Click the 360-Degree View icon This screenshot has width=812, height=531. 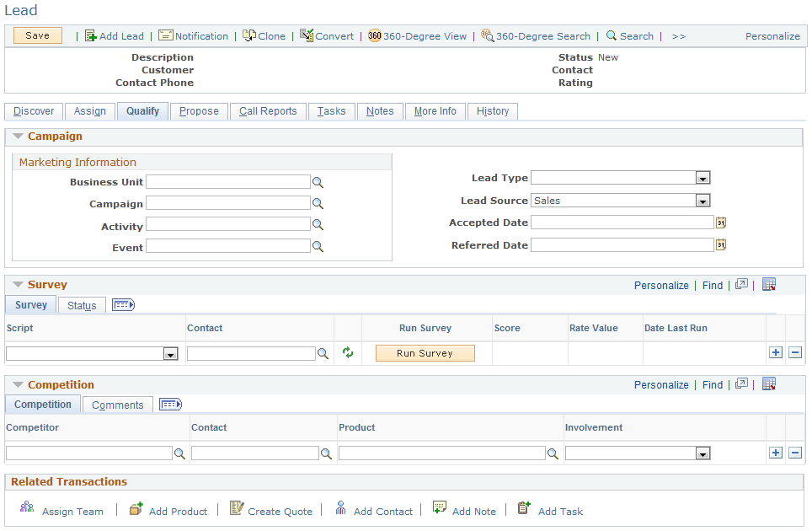(x=374, y=35)
